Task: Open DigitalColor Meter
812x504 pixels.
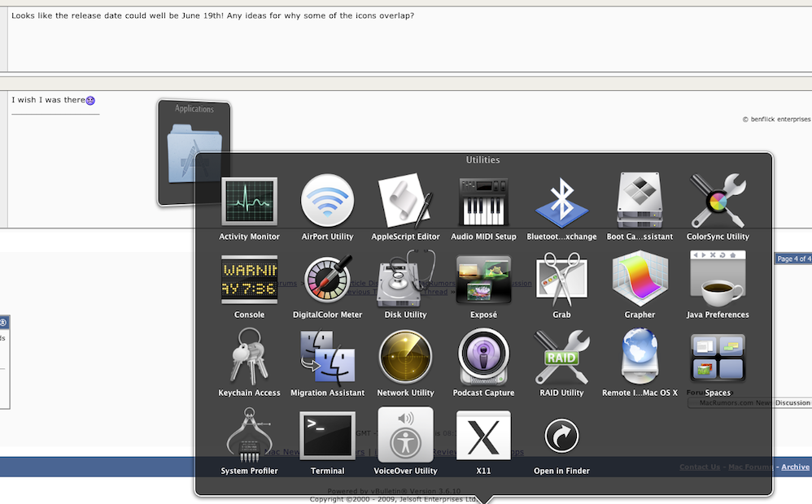Action: click(327, 280)
